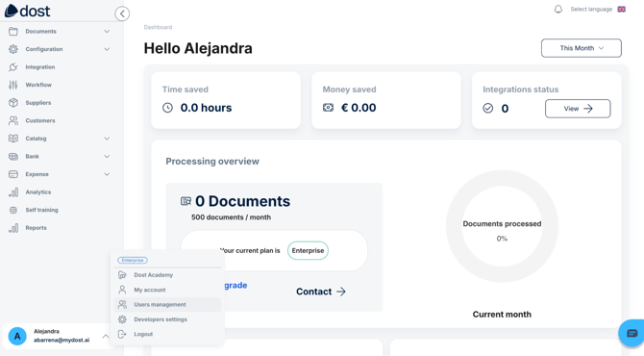Viewport: 644px width, 356px height.
Task: Click the UK flag language icon
Action: click(x=621, y=9)
